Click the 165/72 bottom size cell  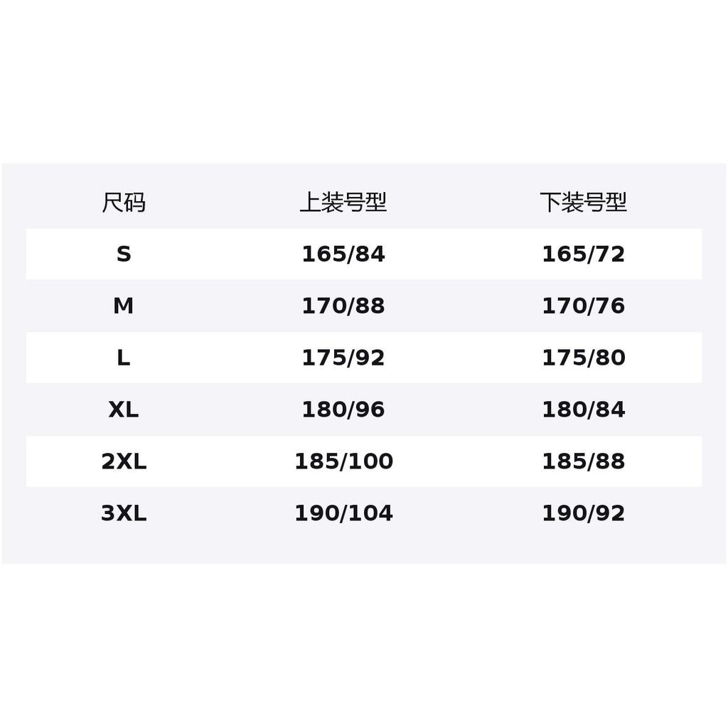tap(583, 255)
